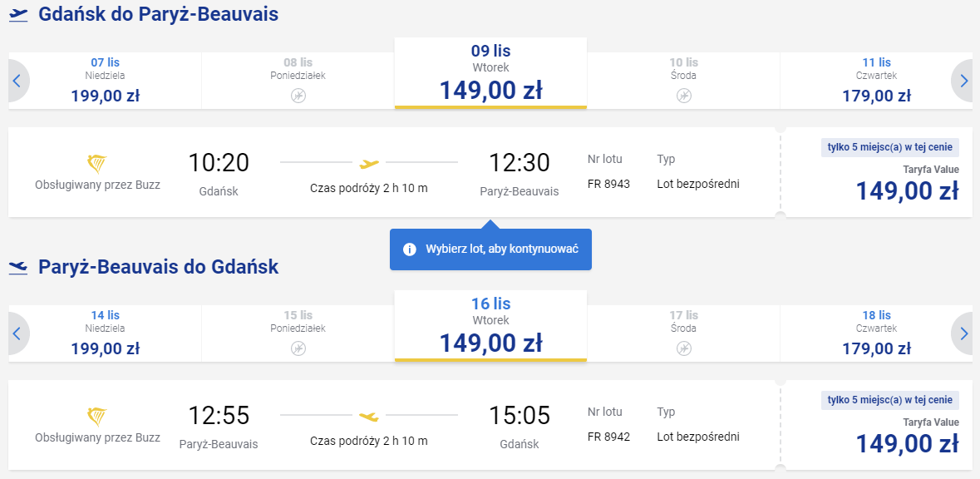Click the next dates arrow for outbound flight
Screen dimensions: 980x479
click(963, 81)
